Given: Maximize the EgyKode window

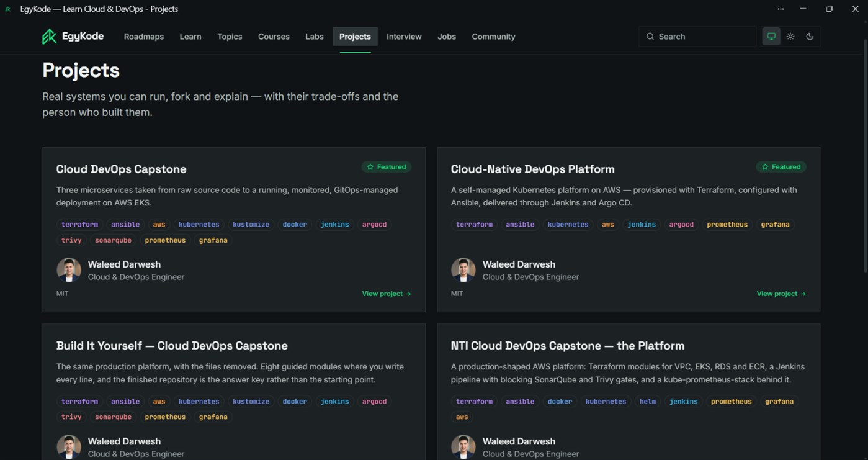Looking at the screenshot, I should 829,9.
